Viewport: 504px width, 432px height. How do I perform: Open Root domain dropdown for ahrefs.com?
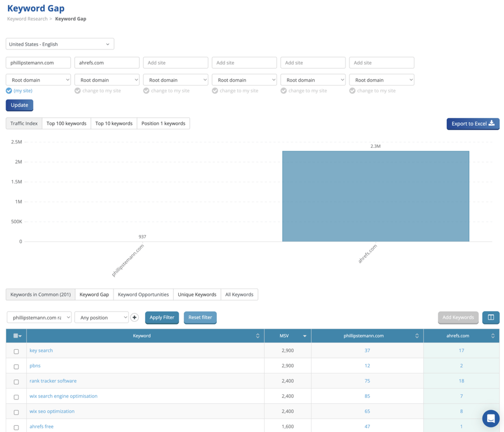pos(107,80)
